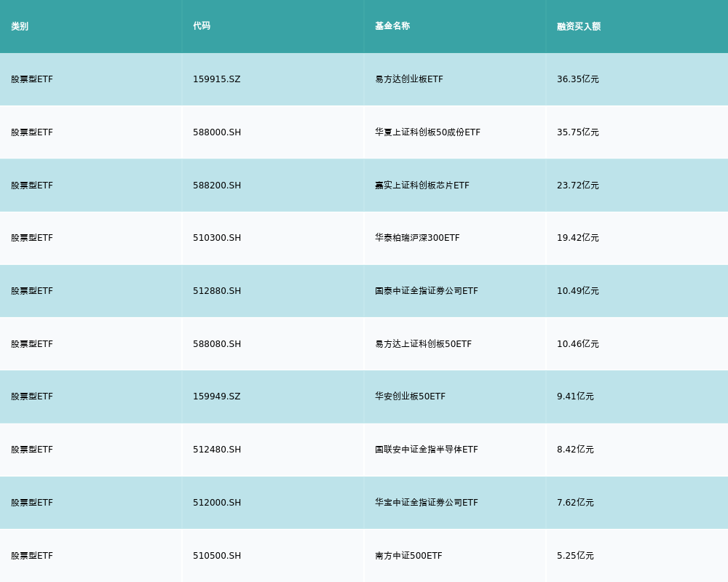Click fund 华夏上证科创板50成份ETF
Viewport: 728px width, 582px height.
[x=427, y=132]
